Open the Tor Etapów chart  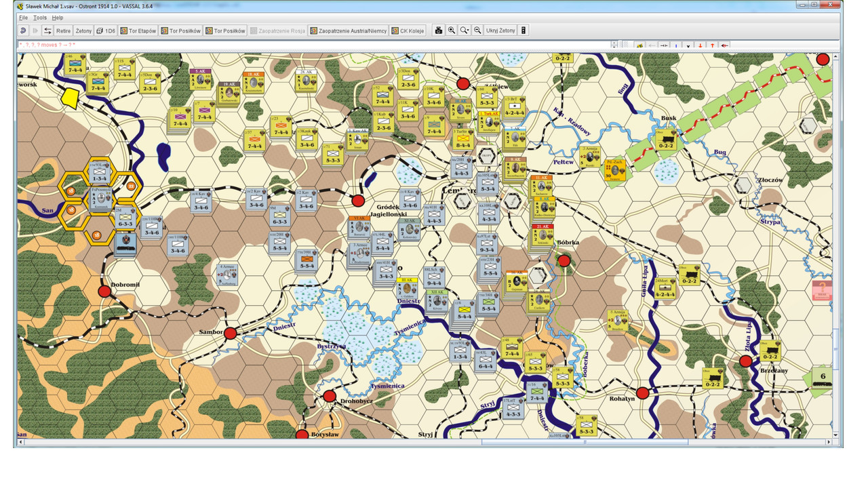click(x=138, y=31)
